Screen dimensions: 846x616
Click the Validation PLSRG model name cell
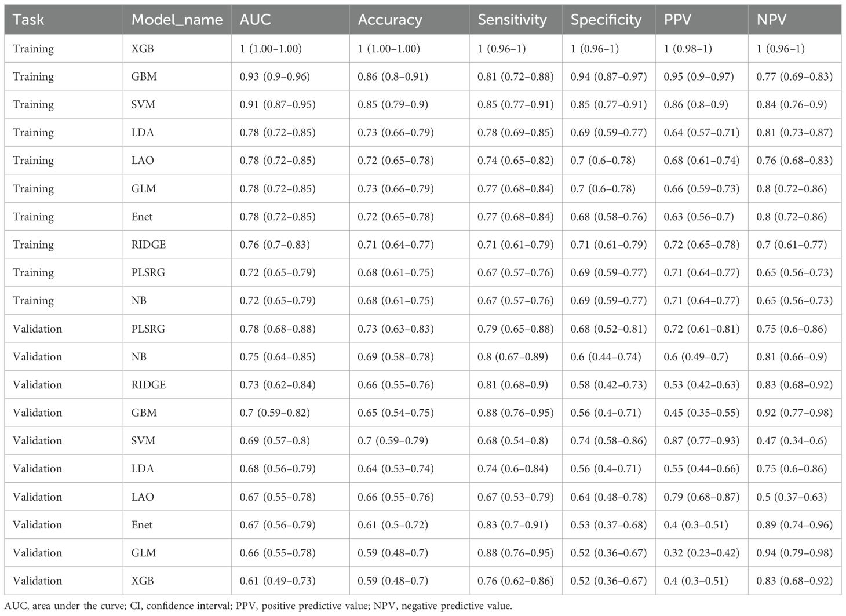tap(148, 329)
